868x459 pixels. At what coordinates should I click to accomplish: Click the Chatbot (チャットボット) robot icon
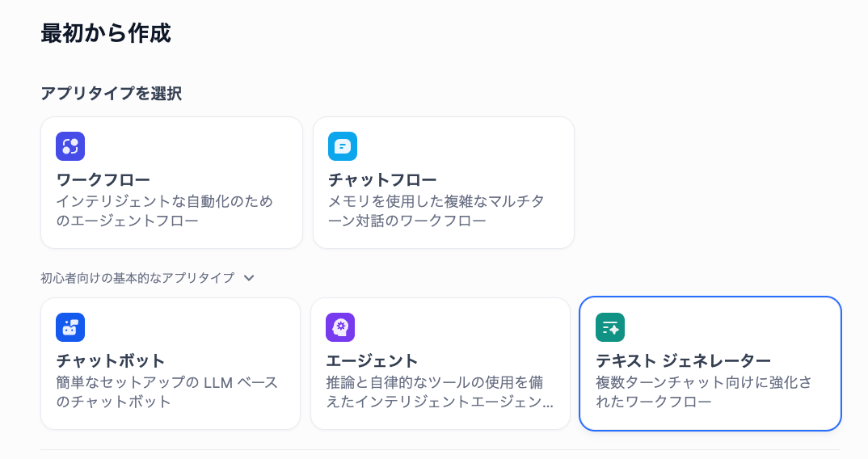tap(70, 327)
